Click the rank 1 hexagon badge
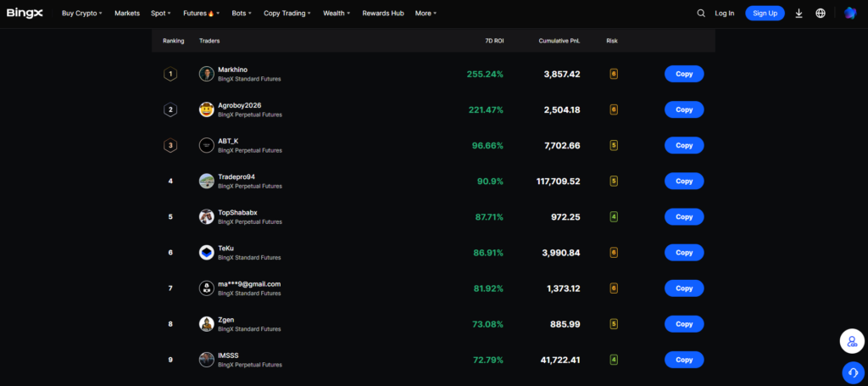This screenshot has width=868, height=386. [170, 74]
